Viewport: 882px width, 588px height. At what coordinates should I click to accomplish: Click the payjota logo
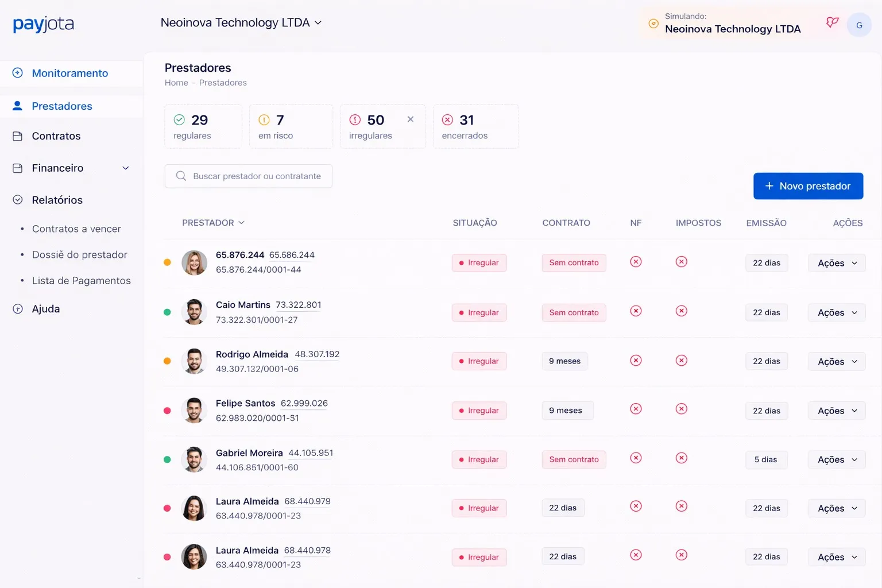(44, 24)
